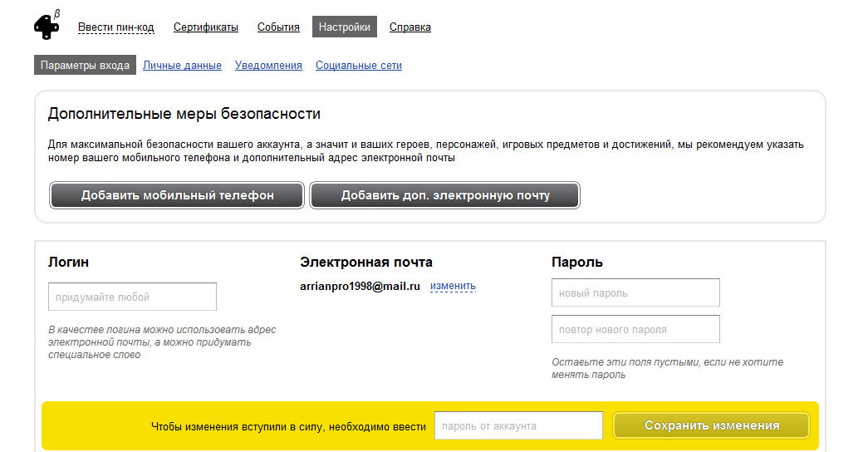Image resolution: width=868 pixels, height=452 pixels.
Task: Select the 'Настройки' menu tab
Action: [345, 27]
